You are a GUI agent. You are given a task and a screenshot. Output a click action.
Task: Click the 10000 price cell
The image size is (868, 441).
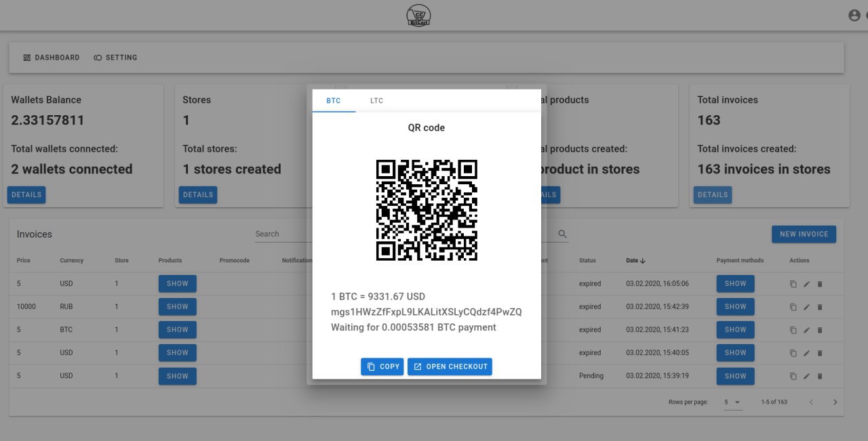tap(26, 307)
